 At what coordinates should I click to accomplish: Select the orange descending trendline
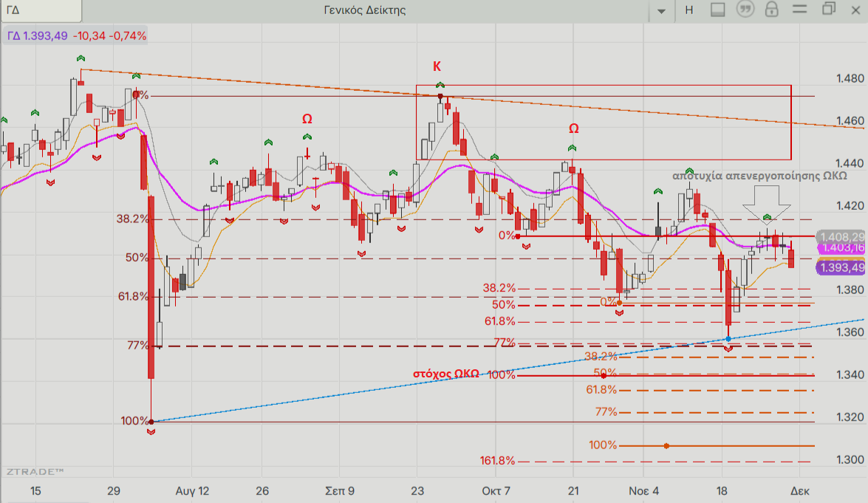(x=472, y=99)
